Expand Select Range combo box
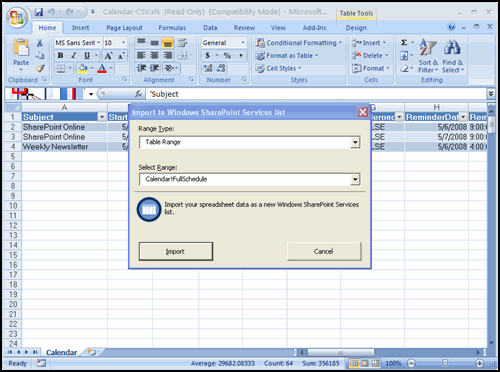Screen dimensions: 500x372 pos(355,180)
